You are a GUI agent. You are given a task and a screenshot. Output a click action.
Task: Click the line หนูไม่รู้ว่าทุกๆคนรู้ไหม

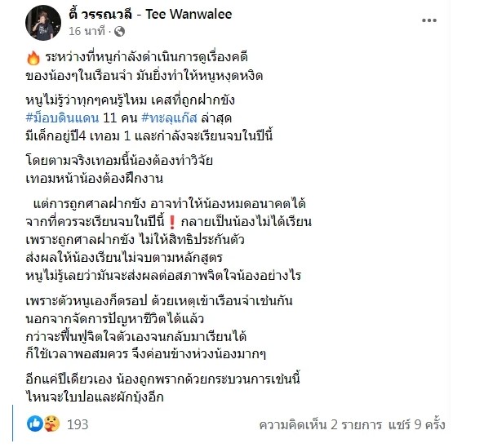point(130,100)
